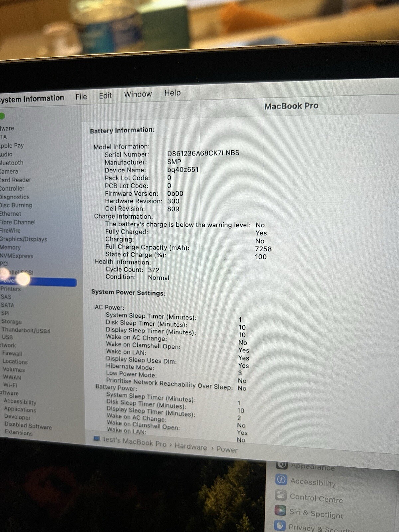Viewport: 399px width, 532px height.
Task: Click the MacBook icon in path bar
Action: coord(97,439)
